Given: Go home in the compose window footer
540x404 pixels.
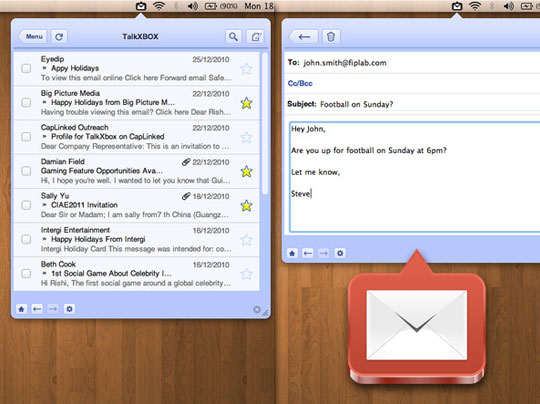Looking at the screenshot, I should pyautogui.click(x=292, y=253).
